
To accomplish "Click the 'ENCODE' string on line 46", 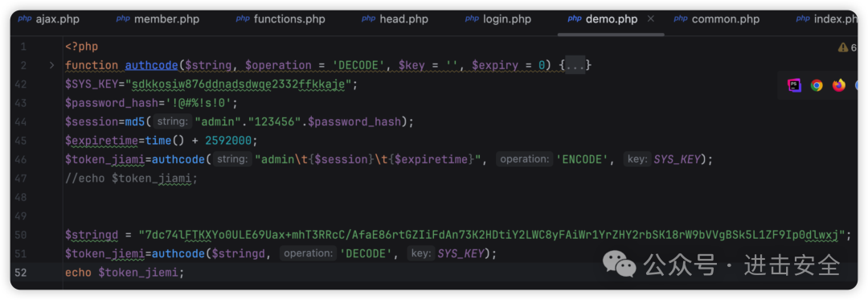I will click(x=583, y=160).
